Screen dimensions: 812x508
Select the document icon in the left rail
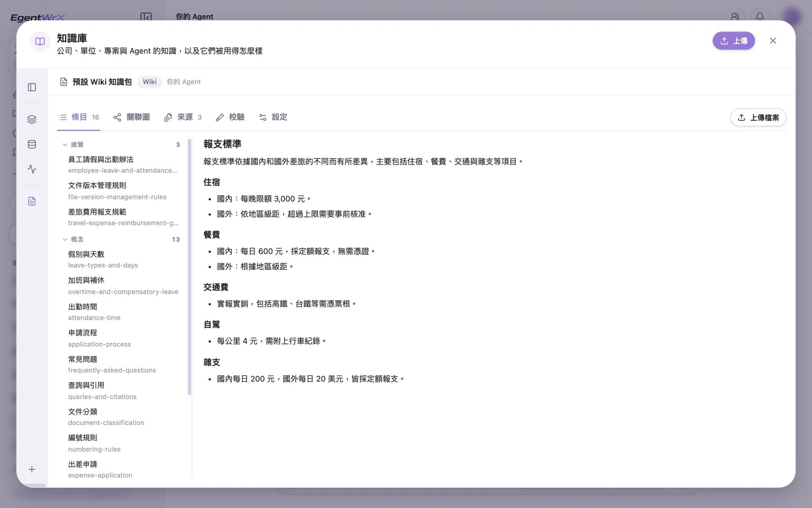[x=32, y=201]
